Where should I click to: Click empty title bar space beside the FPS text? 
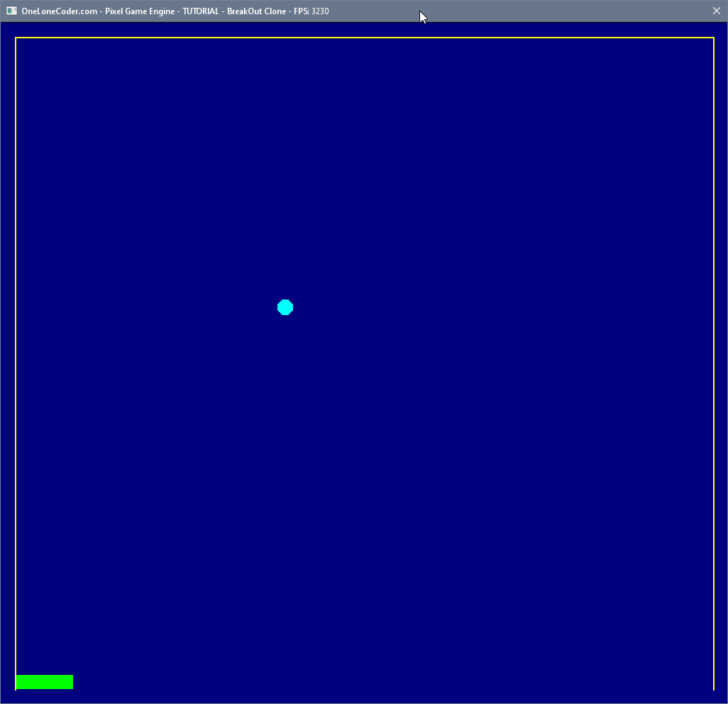[x=532, y=11]
